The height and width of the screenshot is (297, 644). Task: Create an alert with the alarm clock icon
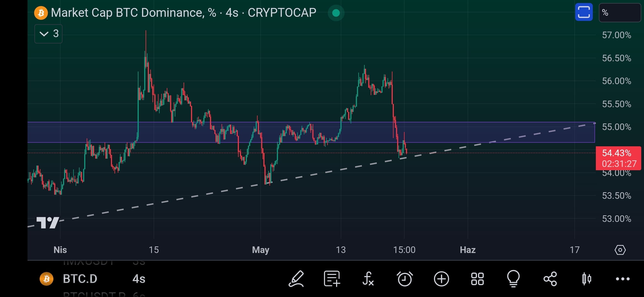click(405, 279)
